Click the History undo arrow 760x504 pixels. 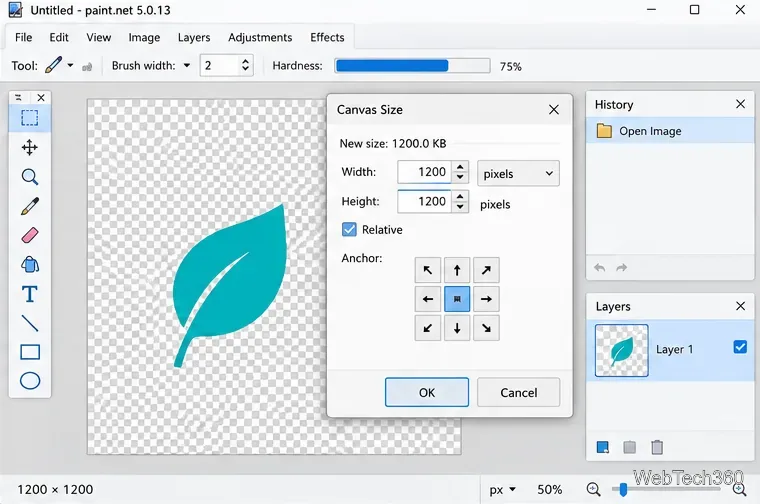pos(600,268)
